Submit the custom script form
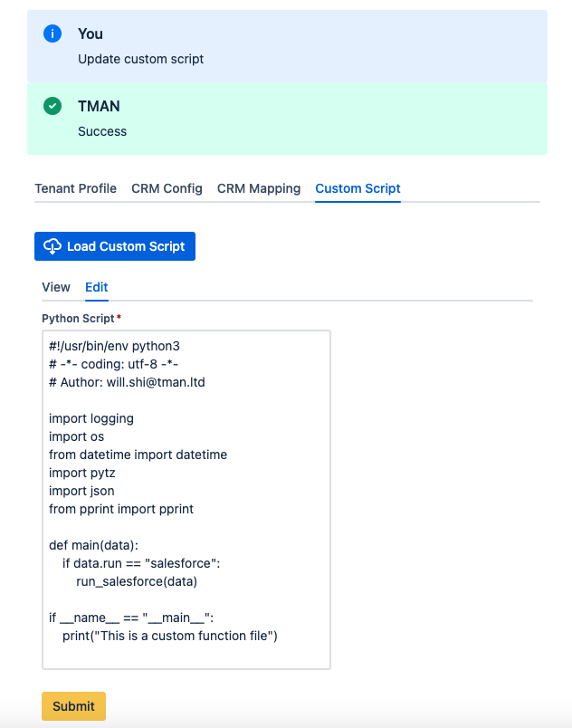The width and height of the screenshot is (572, 728). click(73, 706)
